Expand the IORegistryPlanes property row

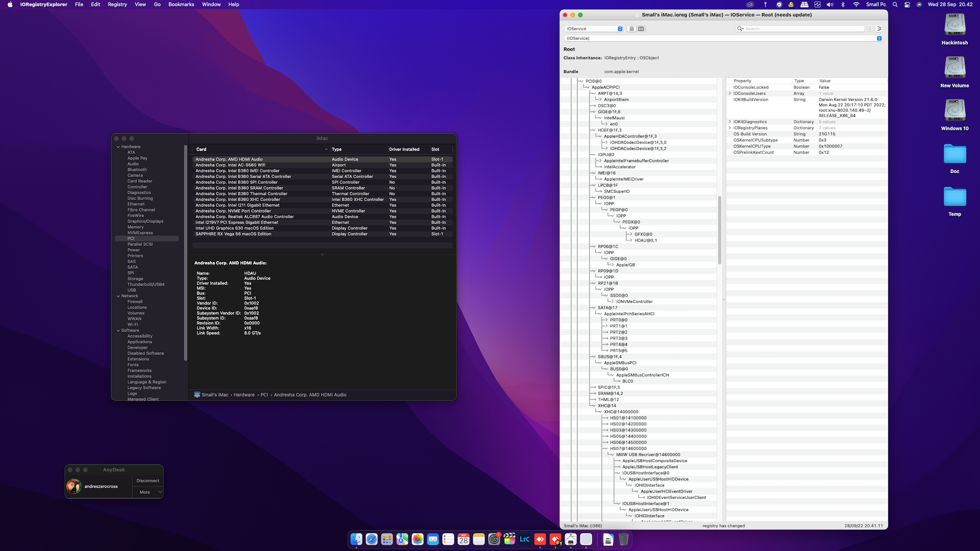730,128
